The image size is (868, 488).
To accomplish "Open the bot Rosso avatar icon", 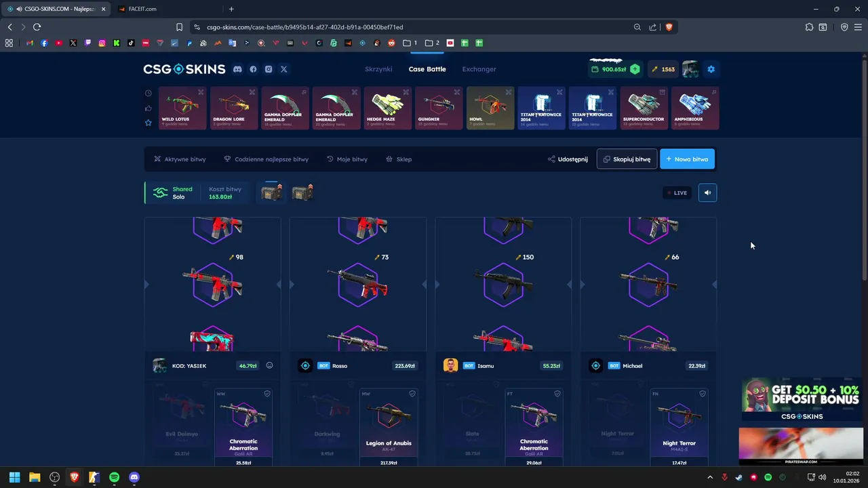I will 305,365.
